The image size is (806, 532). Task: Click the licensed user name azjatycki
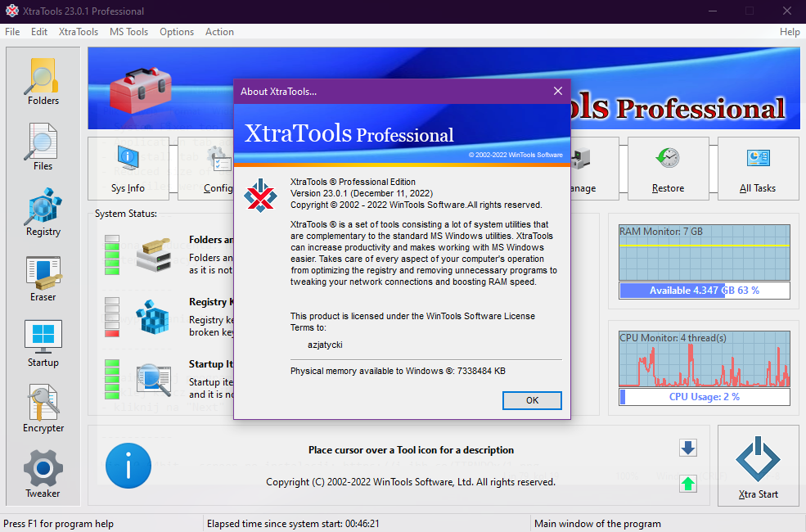pos(325,345)
